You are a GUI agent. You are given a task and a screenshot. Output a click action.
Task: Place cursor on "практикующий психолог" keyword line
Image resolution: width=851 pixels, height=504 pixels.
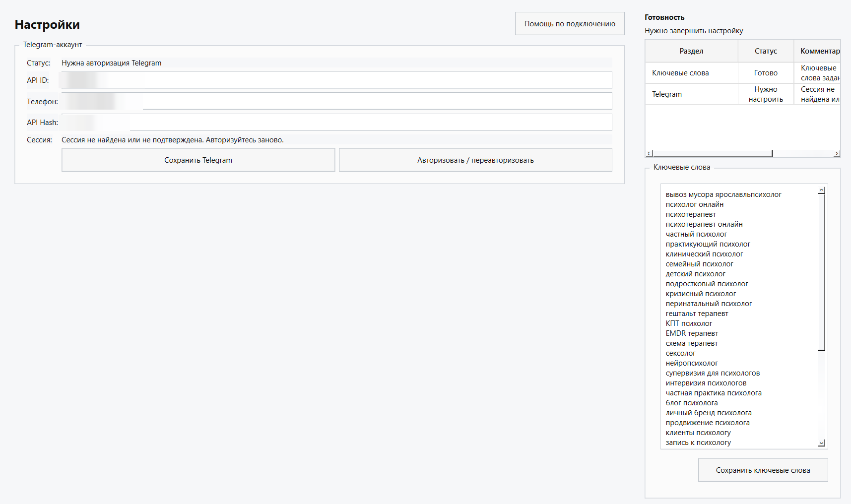[x=708, y=244]
